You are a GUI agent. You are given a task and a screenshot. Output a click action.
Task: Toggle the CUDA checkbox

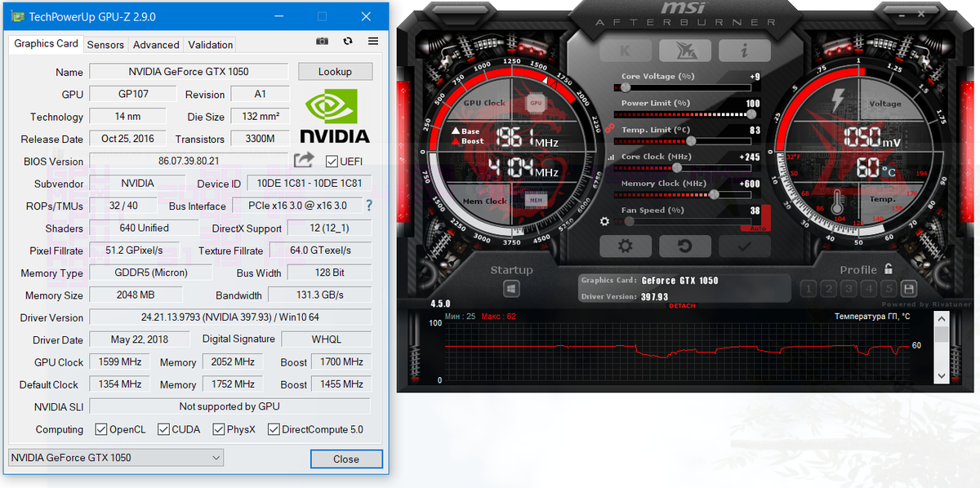163,429
